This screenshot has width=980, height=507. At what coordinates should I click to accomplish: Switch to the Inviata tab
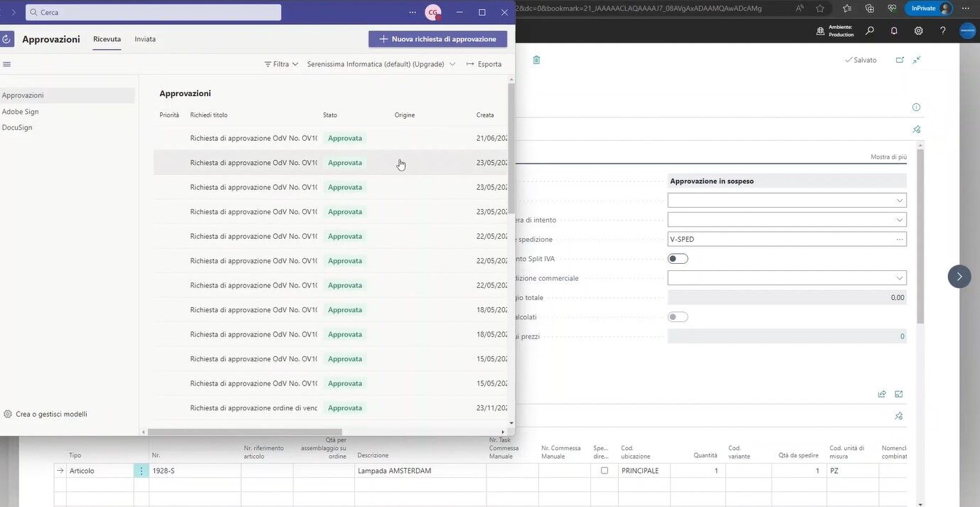pyautogui.click(x=145, y=39)
